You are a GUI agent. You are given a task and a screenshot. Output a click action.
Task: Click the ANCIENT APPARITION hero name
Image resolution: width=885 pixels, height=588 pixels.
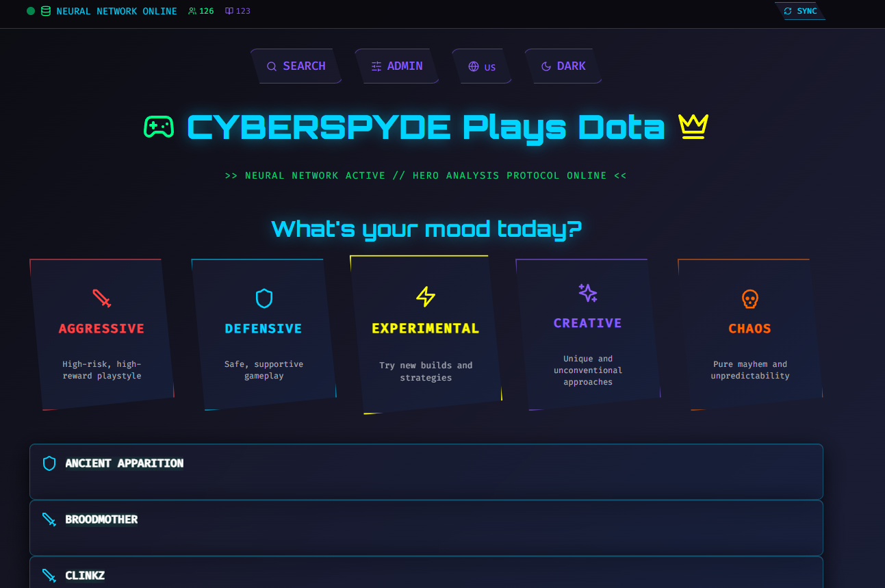(125, 463)
